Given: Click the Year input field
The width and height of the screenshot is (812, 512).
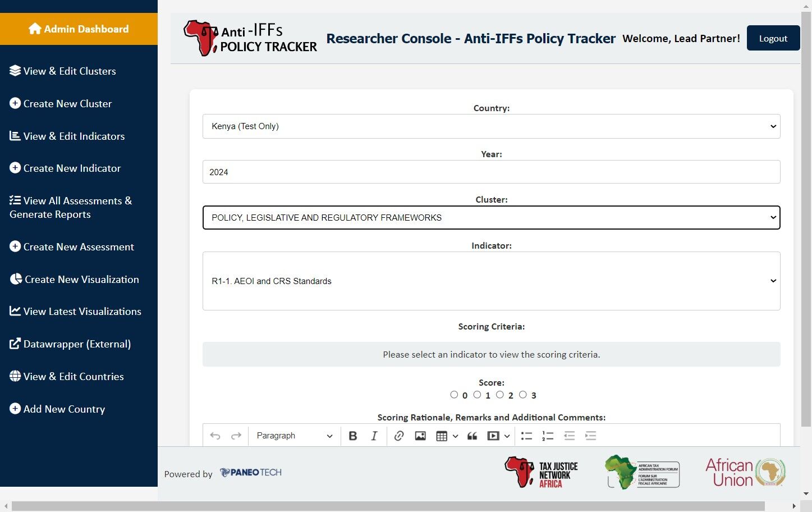Looking at the screenshot, I should coord(491,172).
